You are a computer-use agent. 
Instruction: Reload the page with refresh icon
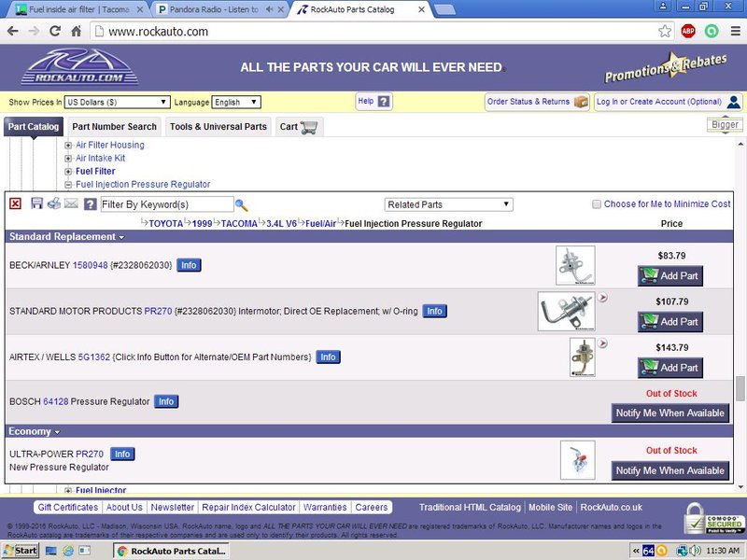[55, 32]
